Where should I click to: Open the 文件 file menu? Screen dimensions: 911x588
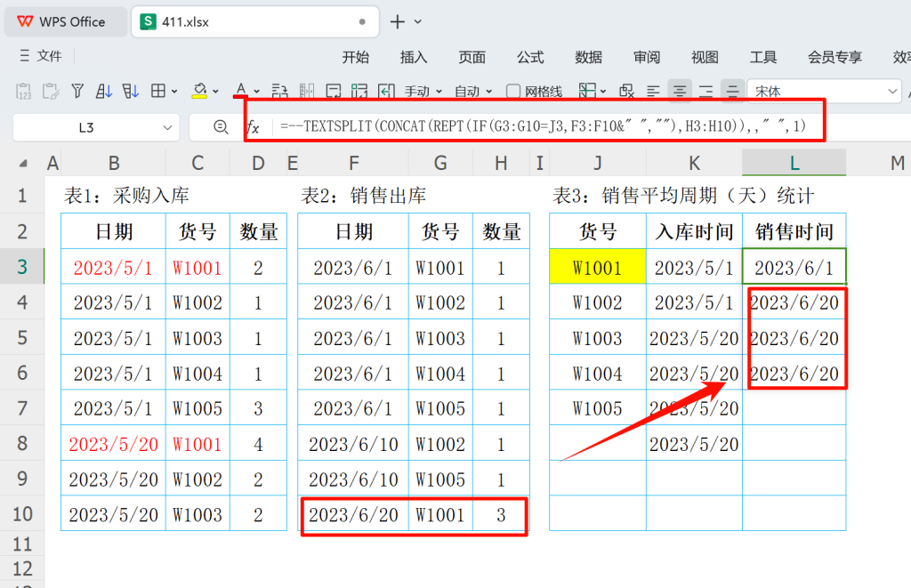tap(41, 56)
